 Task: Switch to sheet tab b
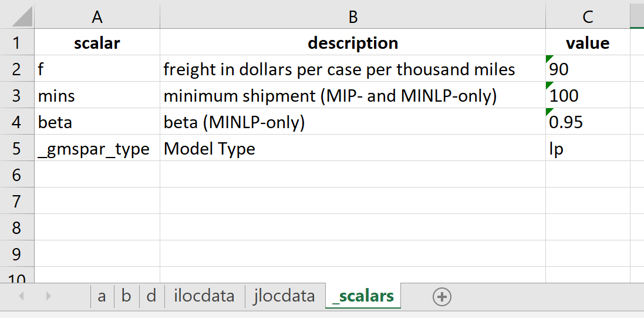126,296
